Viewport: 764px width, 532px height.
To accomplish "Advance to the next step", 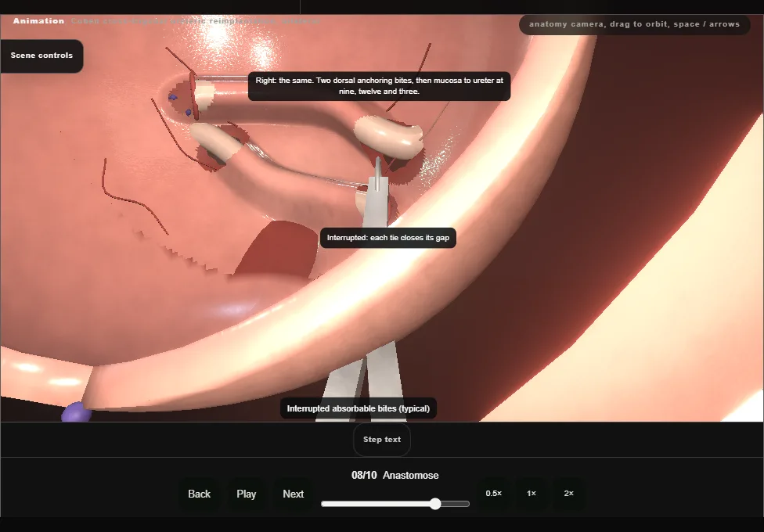I will coord(294,494).
